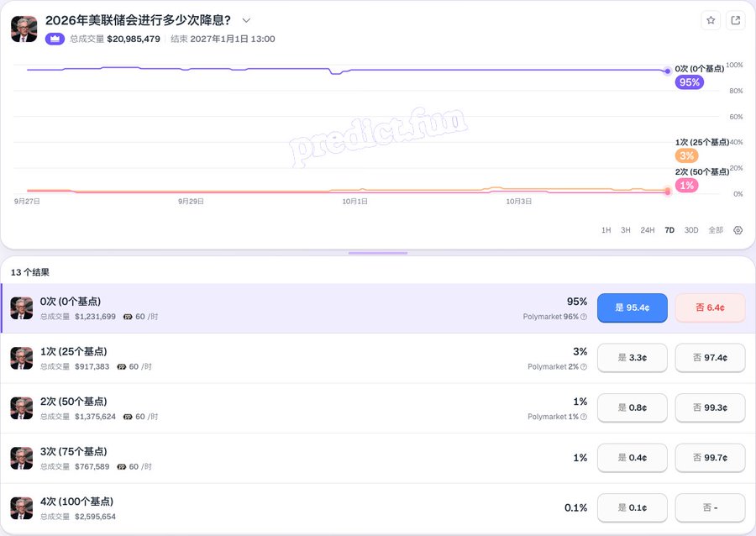756x536 pixels.
Task: Click the total volume $20,985,479
Action: (x=134, y=39)
